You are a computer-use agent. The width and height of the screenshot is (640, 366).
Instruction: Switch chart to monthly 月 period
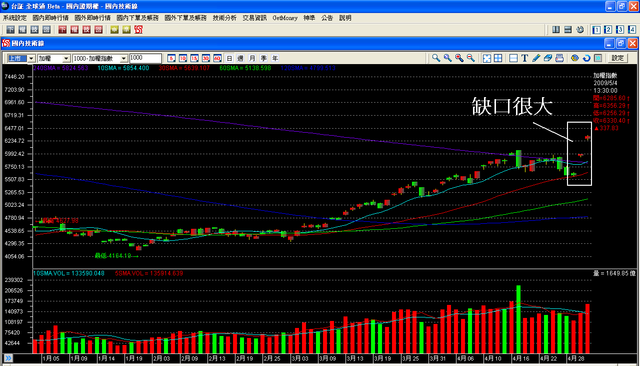pyautogui.click(x=252, y=58)
